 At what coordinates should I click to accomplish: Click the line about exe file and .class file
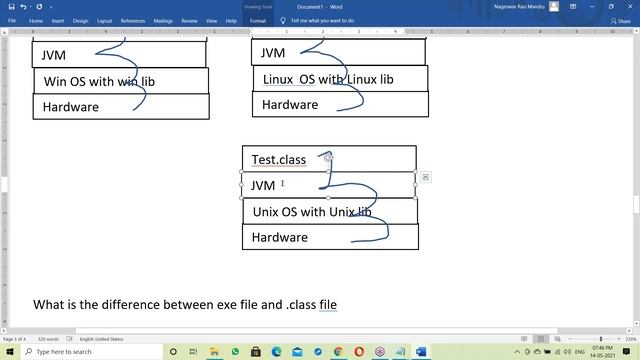[x=185, y=304]
